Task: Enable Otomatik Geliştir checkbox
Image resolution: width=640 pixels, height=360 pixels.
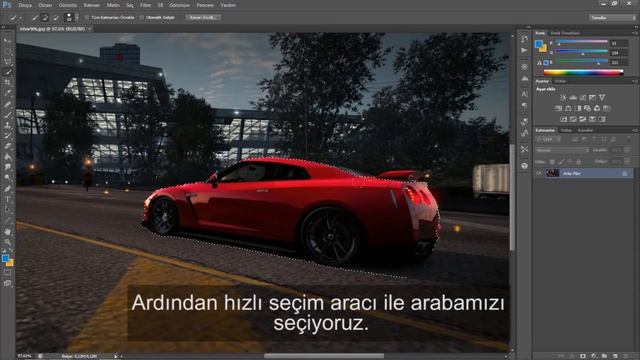Action: [x=142, y=18]
